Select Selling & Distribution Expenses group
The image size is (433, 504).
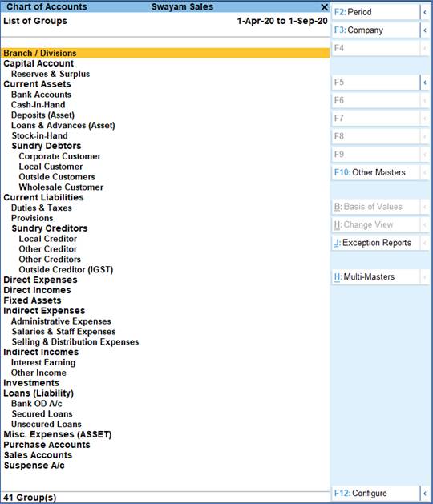point(75,341)
